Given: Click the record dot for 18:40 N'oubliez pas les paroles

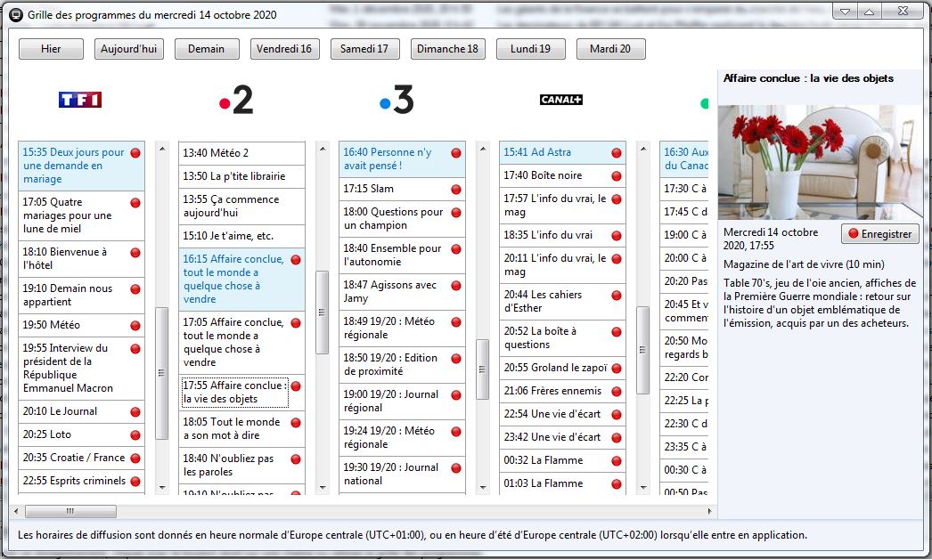Looking at the screenshot, I should [296, 459].
